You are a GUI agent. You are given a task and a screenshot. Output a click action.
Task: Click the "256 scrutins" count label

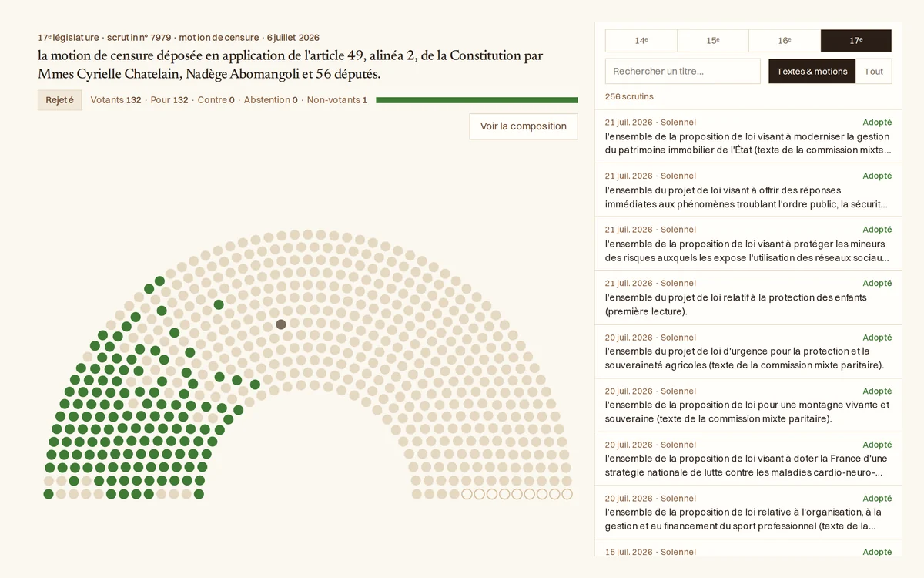tap(629, 96)
